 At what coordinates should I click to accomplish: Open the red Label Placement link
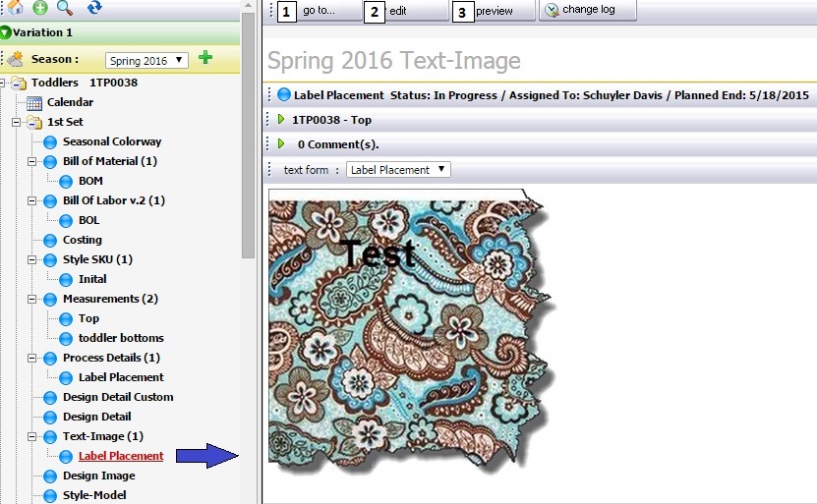121,456
